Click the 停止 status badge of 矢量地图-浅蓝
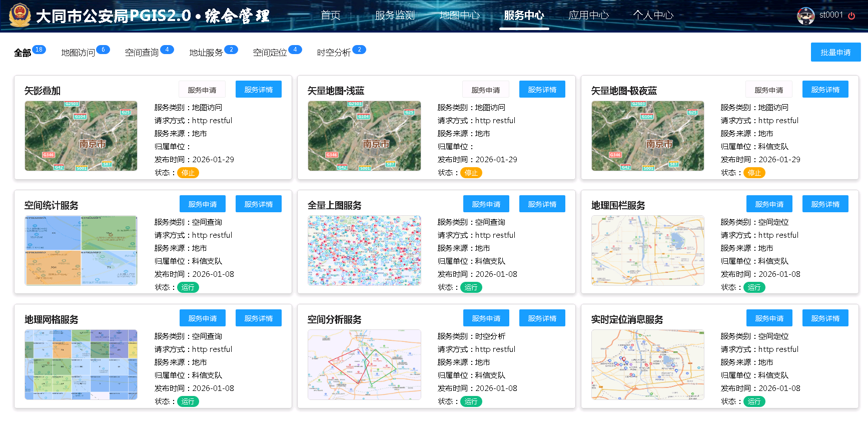The width and height of the screenshot is (868, 431). (471, 173)
